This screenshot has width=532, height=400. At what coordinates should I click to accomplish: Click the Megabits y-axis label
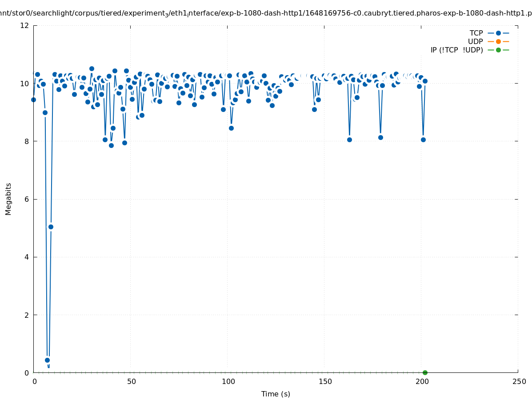pos(8,199)
